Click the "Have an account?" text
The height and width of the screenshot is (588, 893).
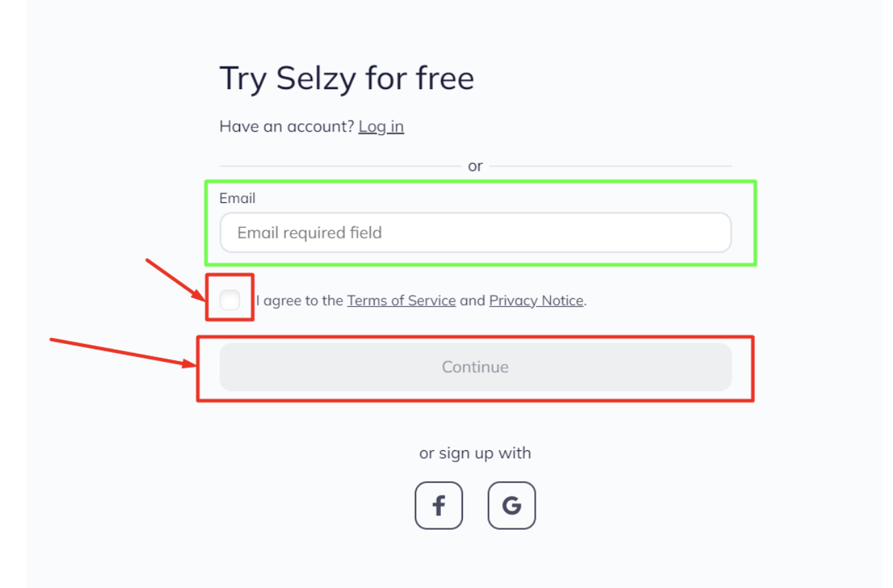[x=287, y=127]
